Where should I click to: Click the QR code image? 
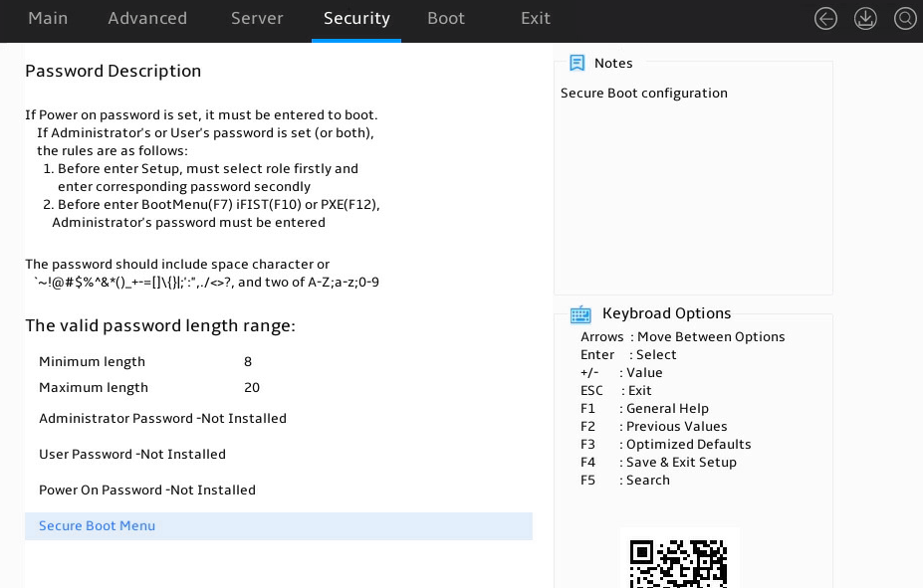(x=678, y=563)
